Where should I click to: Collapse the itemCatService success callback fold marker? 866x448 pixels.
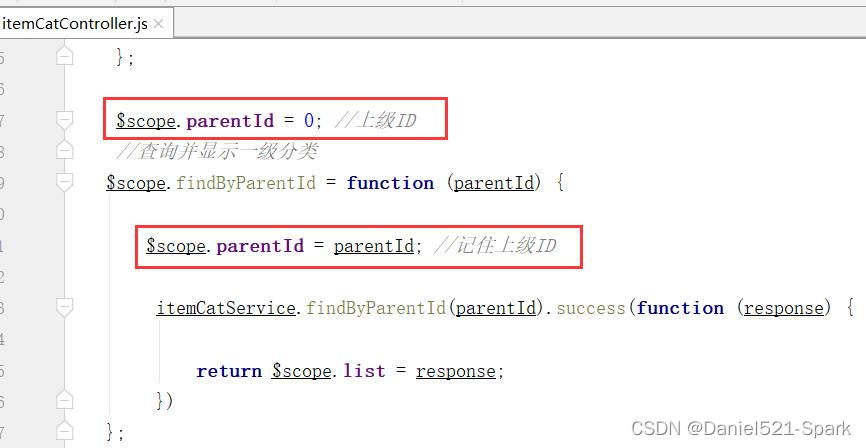coord(65,307)
